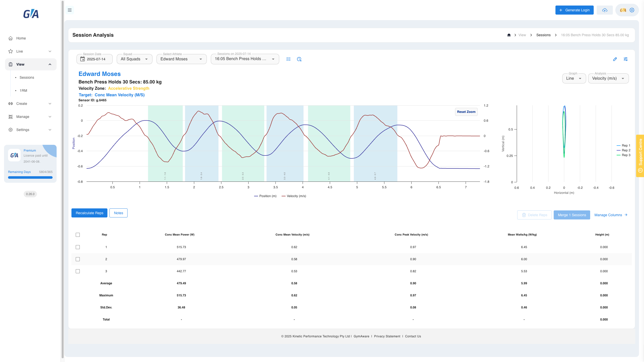
Task: Go to home via breadcrumb icon
Action: 509,35
